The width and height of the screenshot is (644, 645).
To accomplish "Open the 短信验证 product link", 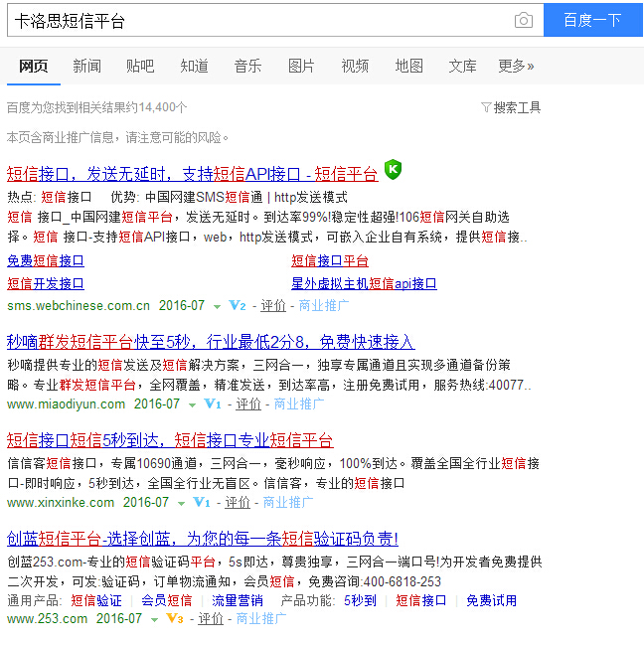I will point(96,600).
